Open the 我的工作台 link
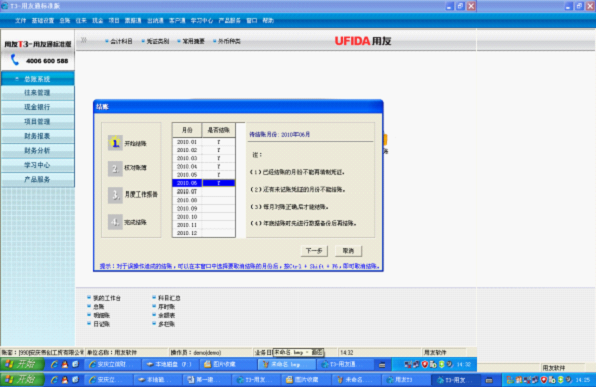Screen dimensions: 596x387 107,298
